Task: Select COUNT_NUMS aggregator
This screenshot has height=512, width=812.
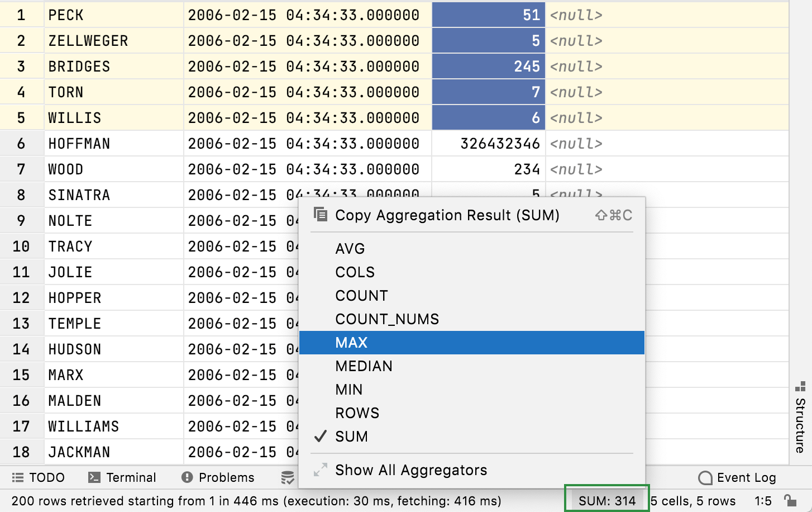Action: pos(472,319)
